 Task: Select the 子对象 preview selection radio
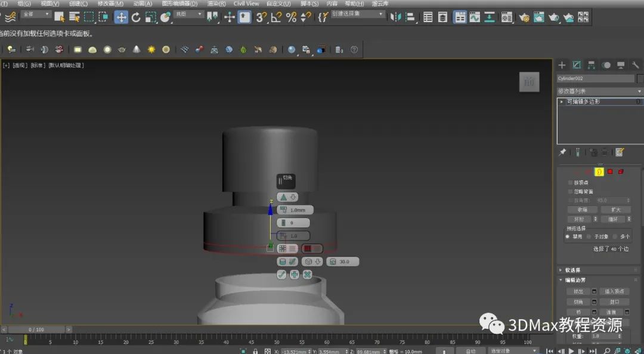[x=589, y=237]
